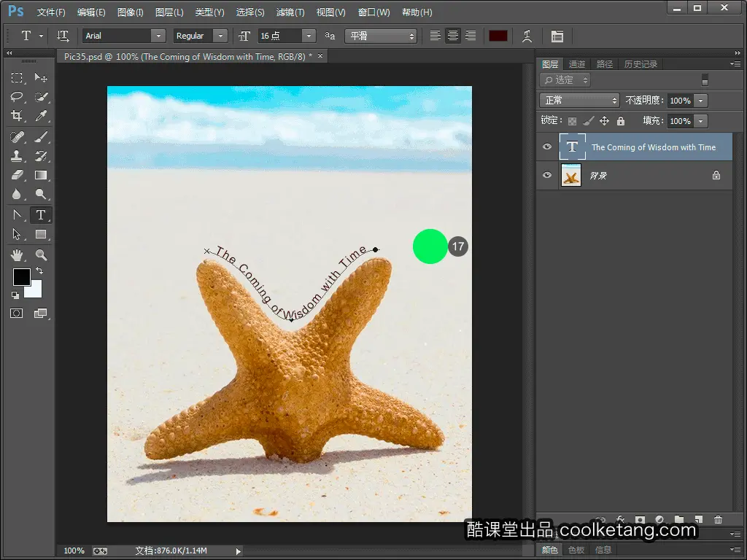Image resolution: width=747 pixels, height=560 pixels.
Task: Select the Dodge tool
Action: [x=41, y=194]
